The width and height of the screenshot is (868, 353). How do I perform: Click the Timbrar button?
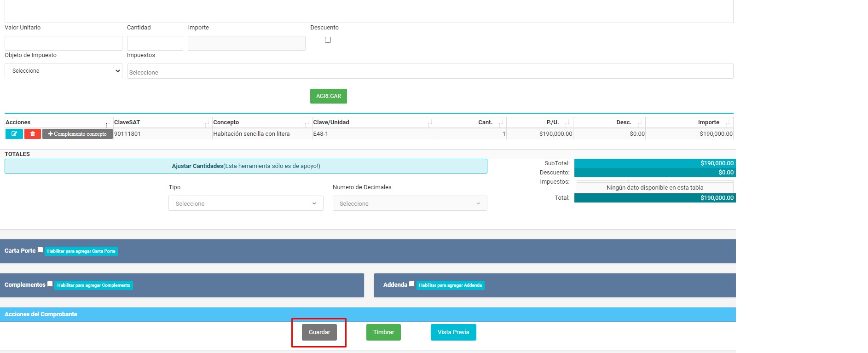[383, 332]
